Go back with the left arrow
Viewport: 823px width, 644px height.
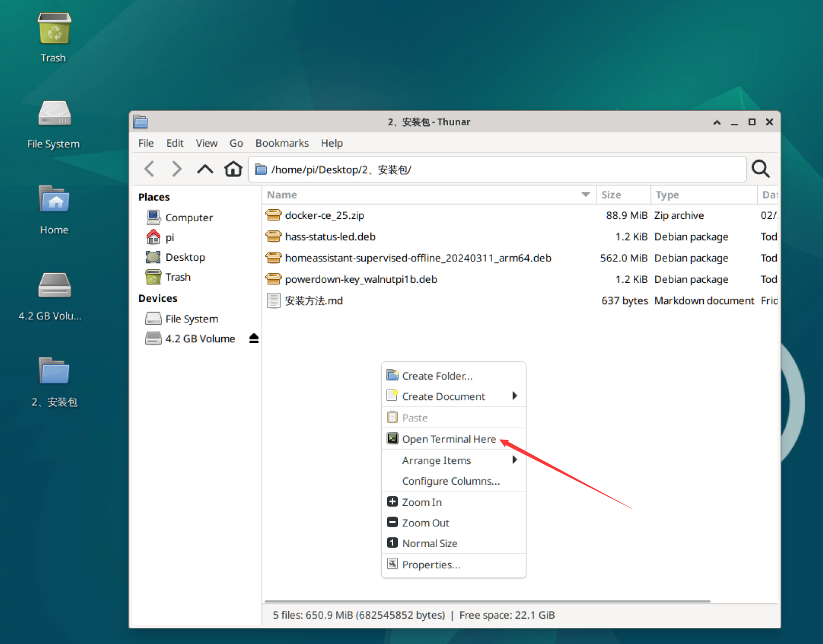point(149,168)
